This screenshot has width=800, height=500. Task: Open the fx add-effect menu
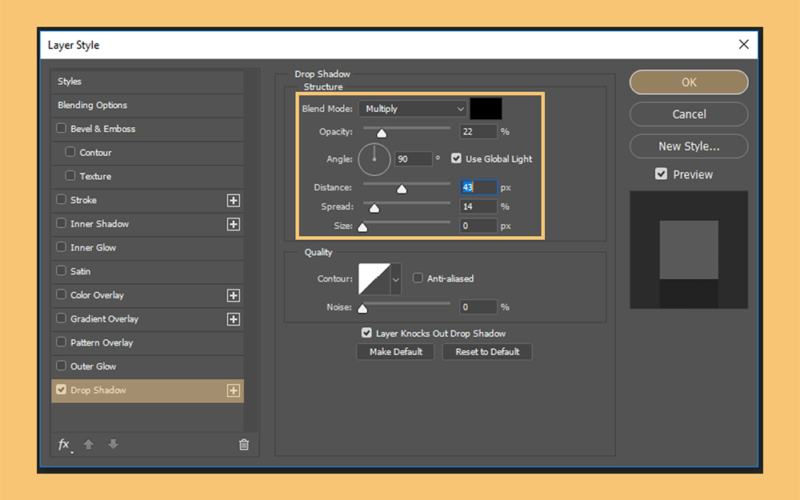coord(64,444)
